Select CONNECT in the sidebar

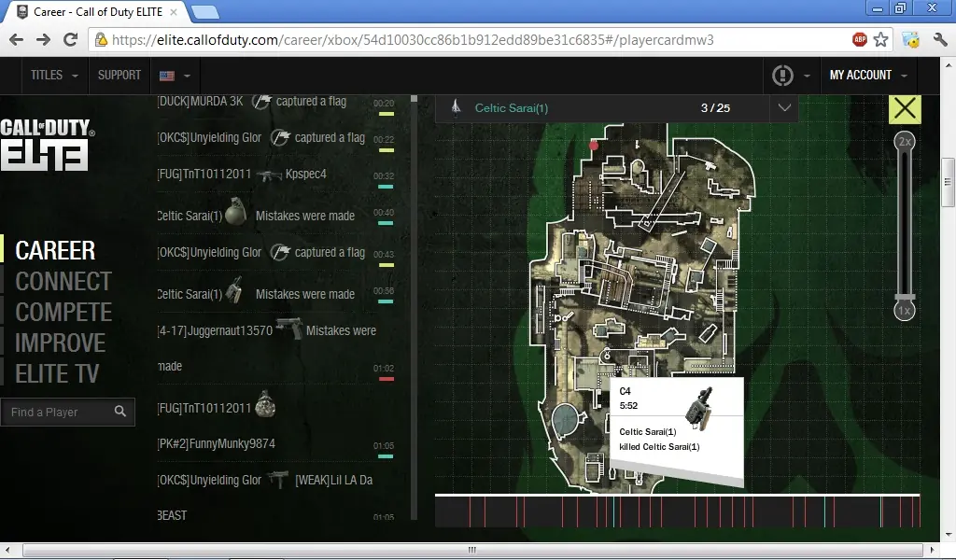(63, 282)
